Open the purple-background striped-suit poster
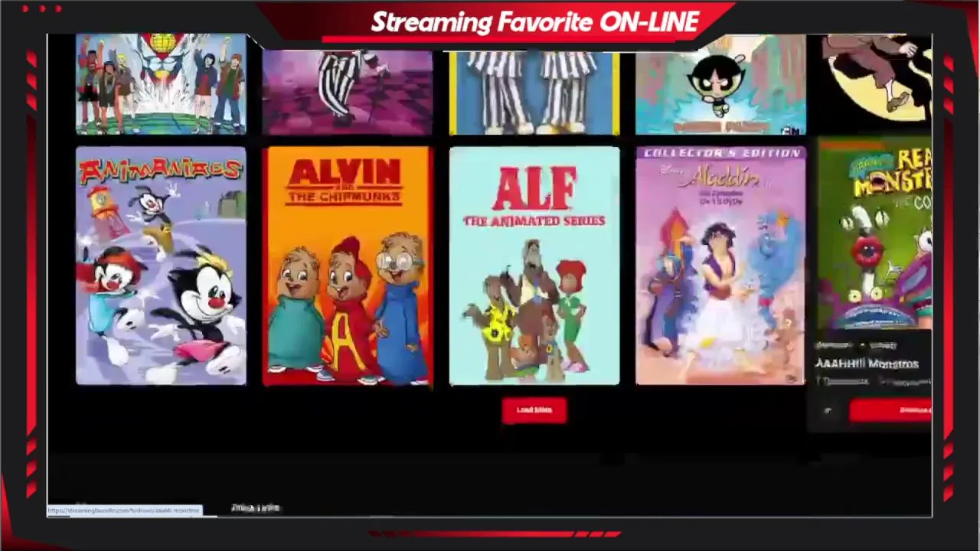 (x=348, y=93)
